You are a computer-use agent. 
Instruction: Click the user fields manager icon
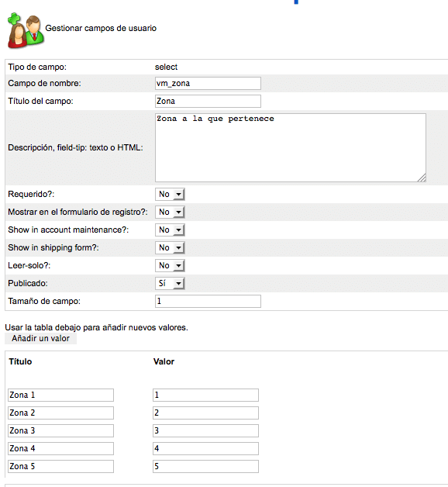(26, 30)
